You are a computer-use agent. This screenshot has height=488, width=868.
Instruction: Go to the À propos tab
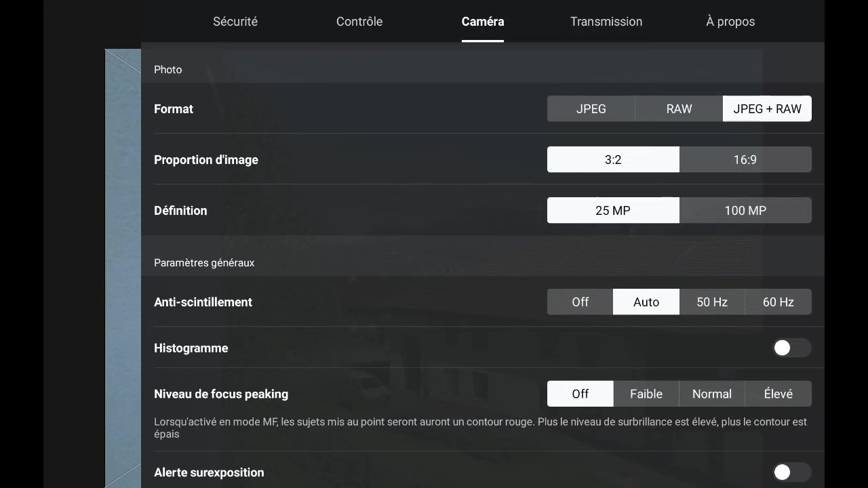pos(730,22)
